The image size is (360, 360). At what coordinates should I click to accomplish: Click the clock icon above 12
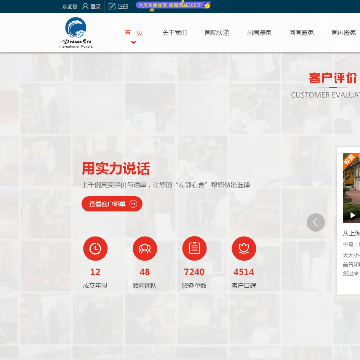[x=95, y=248]
